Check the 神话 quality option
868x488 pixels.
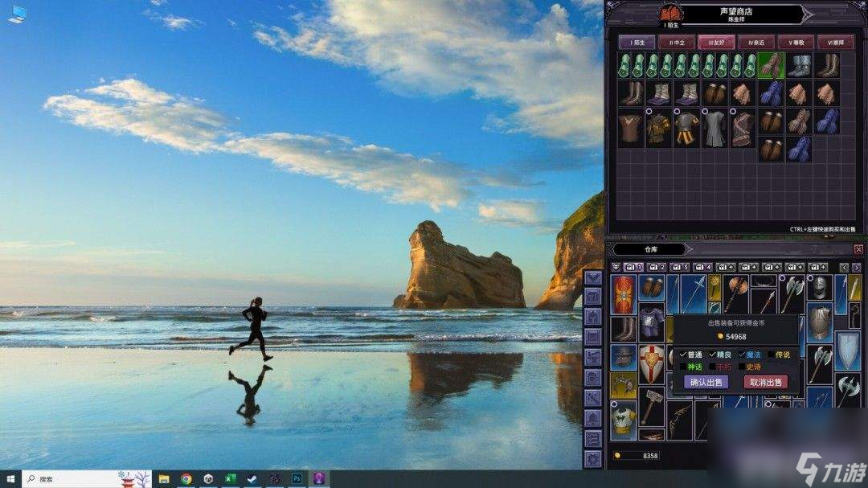click(x=683, y=367)
